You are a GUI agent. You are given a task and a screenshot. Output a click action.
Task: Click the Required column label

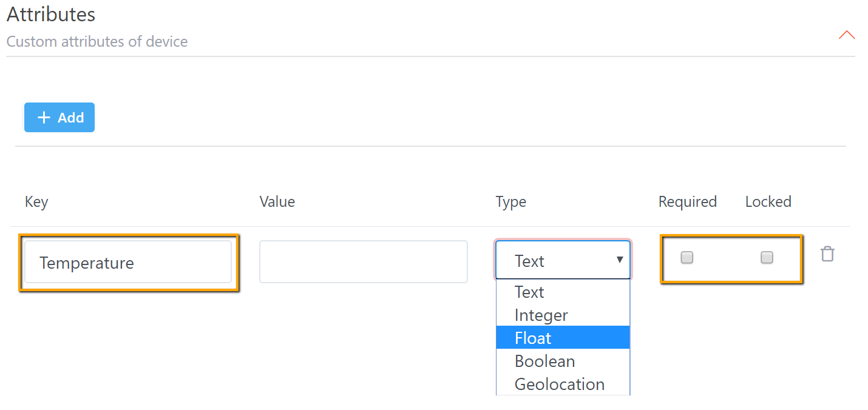687,202
